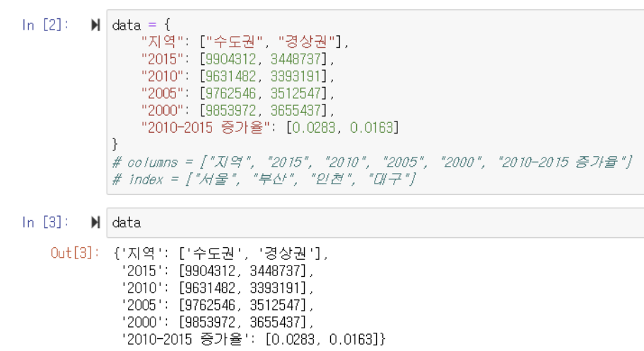Click value 0.0283 in code cell
Image resolution: width=644 pixels, height=351 pixels.
(314, 128)
